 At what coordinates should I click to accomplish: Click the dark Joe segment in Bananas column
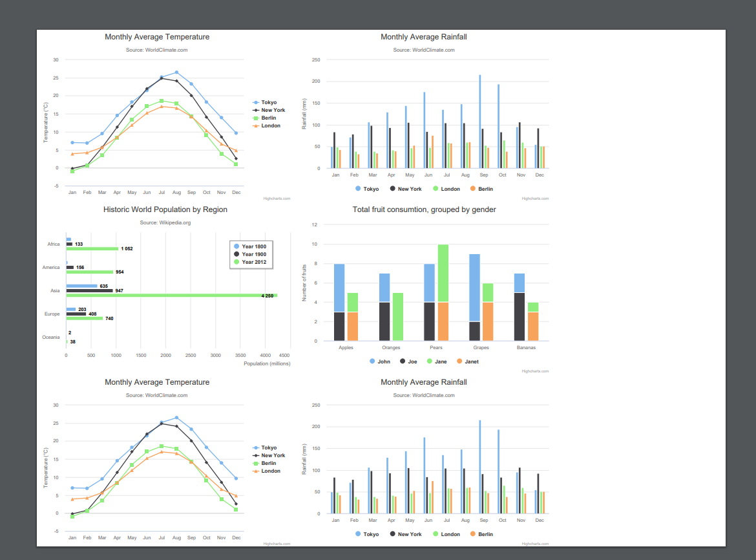pyautogui.click(x=520, y=317)
